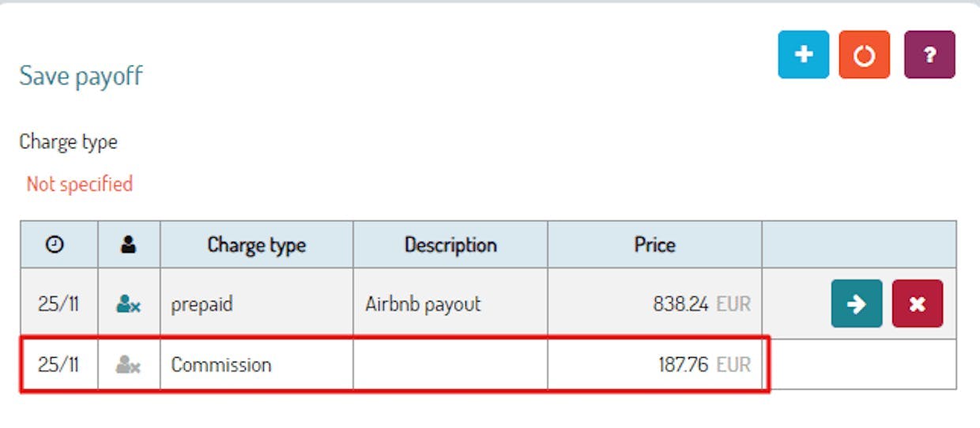This screenshot has height=428, width=980.
Task: Click the 'Description' column header
Action: click(x=450, y=245)
